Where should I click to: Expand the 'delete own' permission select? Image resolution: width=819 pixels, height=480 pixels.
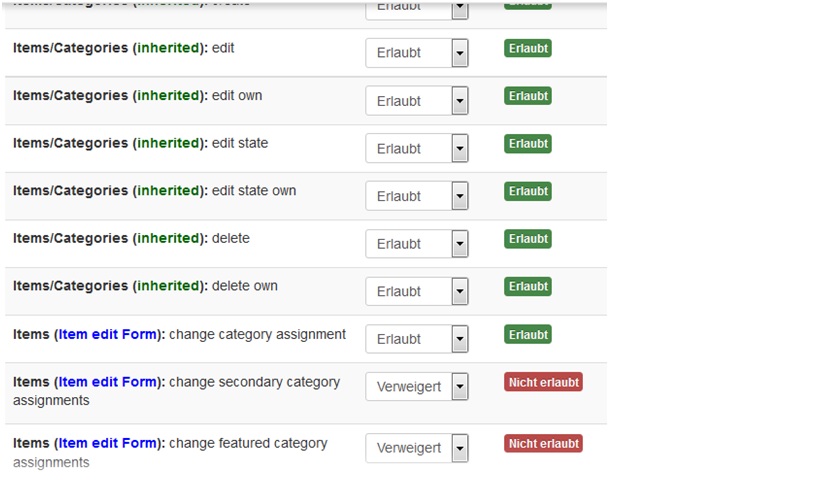coord(417,291)
